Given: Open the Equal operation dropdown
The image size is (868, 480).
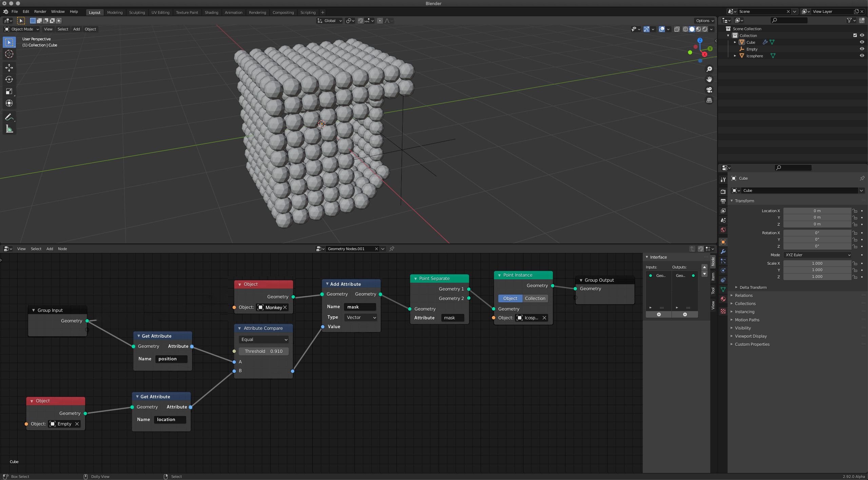Looking at the screenshot, I should 264,339.
